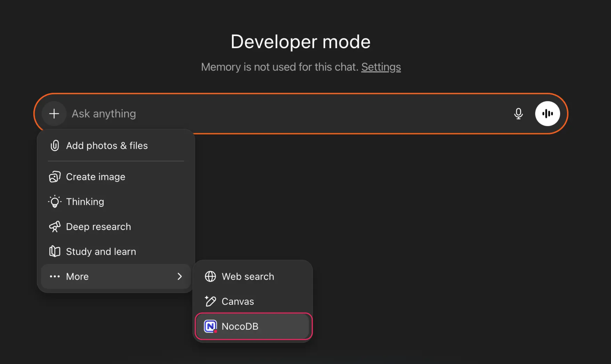
Task: Click the Web search globe icon
Action: point(210,276)
